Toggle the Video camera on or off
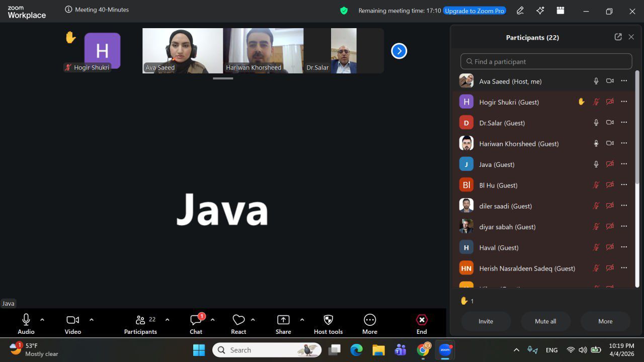 pyautogui.click(x=73, y=320)
